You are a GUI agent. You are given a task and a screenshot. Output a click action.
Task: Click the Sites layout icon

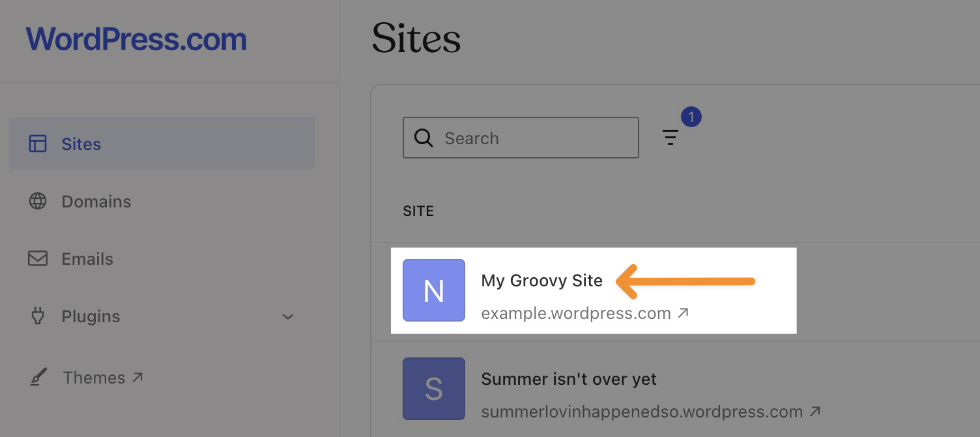38,143
